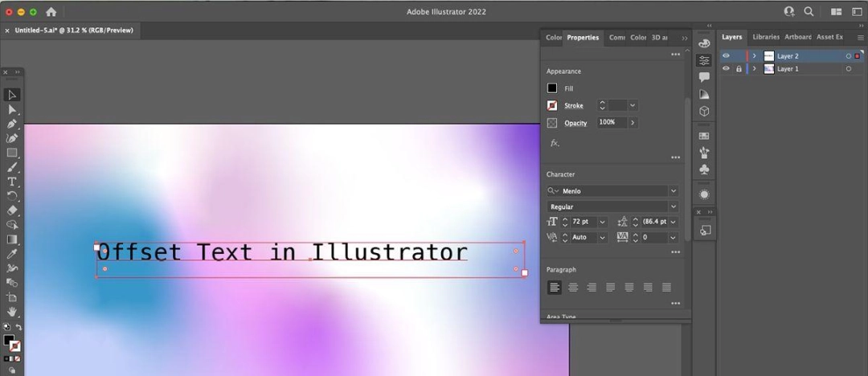Click the swap fill and stroke arrow
Image resolution: width=868 pixels, height=376 pixels.
pos(18,327)
